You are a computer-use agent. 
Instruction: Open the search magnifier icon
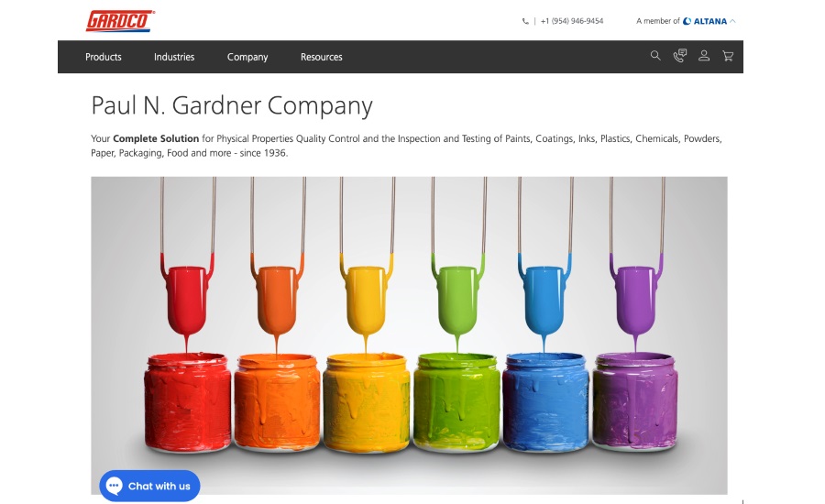click(x=655, y=56)
